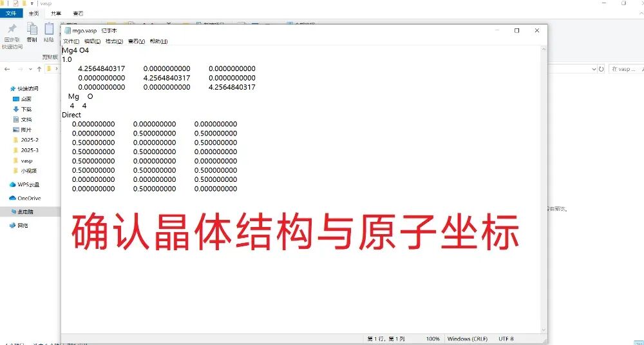Image resolution: width=644 pixels, height=345 pixels.
Task: Click the search box labeled 在 vasp
Action: pos(625,69)
